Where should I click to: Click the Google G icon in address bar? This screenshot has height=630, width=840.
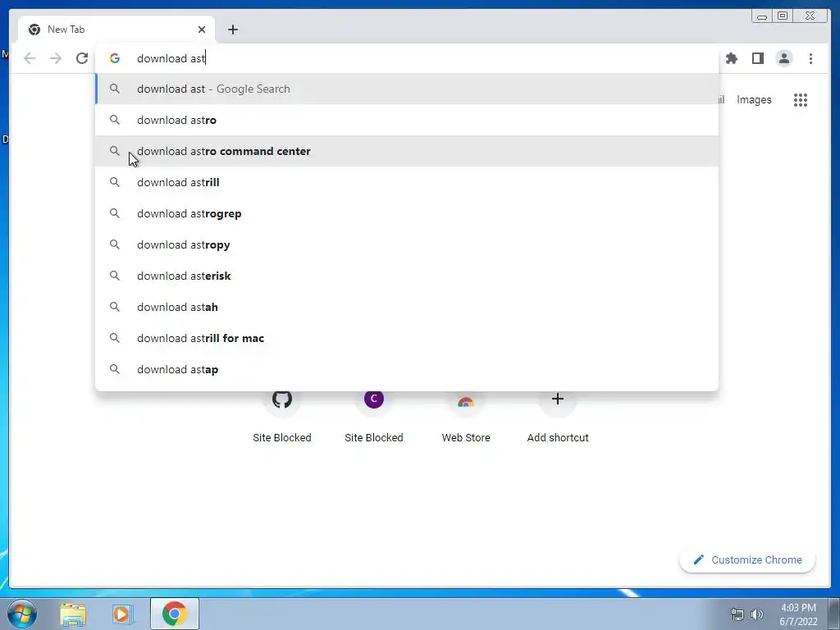point(115,58)
